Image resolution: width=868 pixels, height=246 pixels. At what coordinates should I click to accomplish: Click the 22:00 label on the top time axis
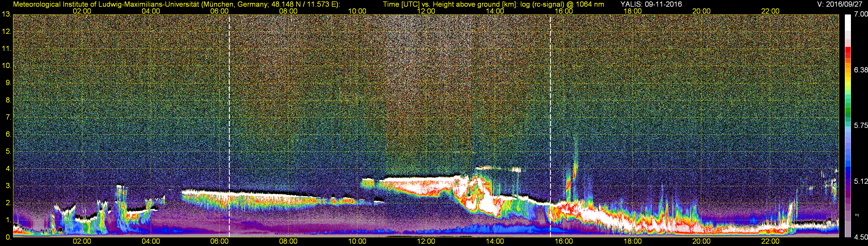pos(770,11)
